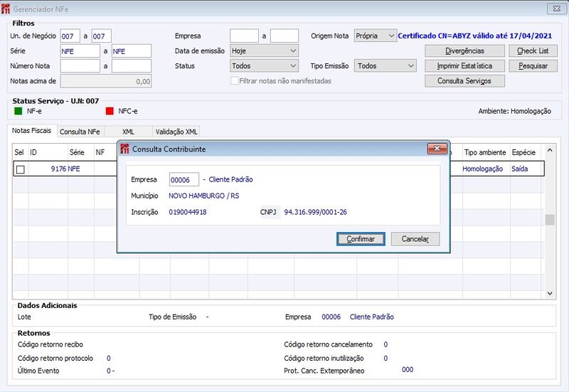
Task: Click the Divergências button
Action: [464, 51]
